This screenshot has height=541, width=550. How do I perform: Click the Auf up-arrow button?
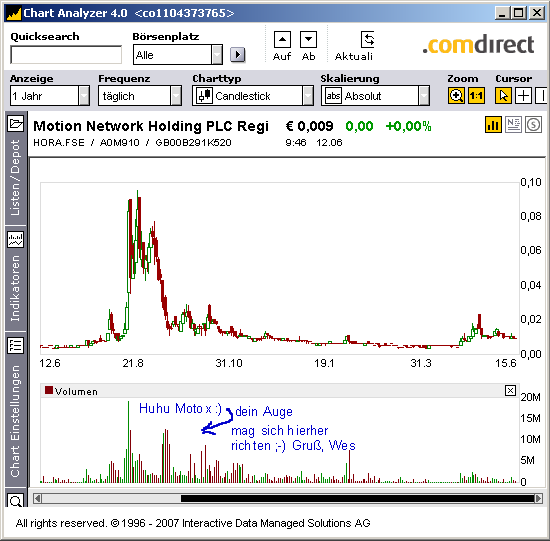[282, 39]
